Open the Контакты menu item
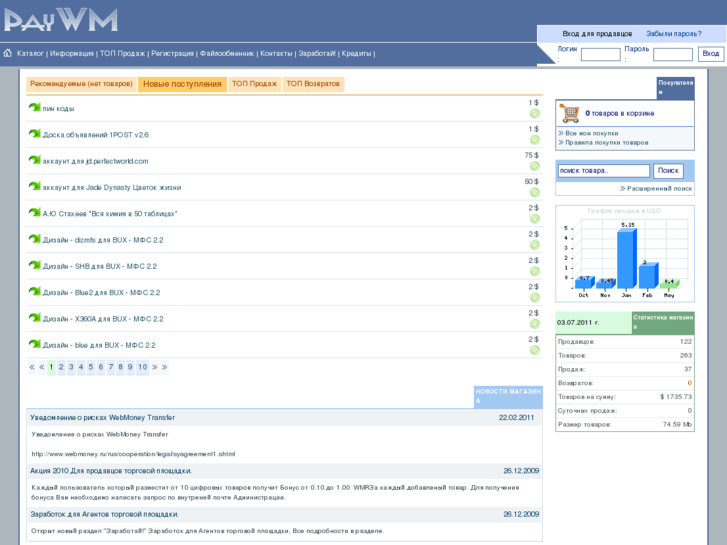Image resolution: width=727 pixels, height=545 pixels. click(x=276, y=53)
